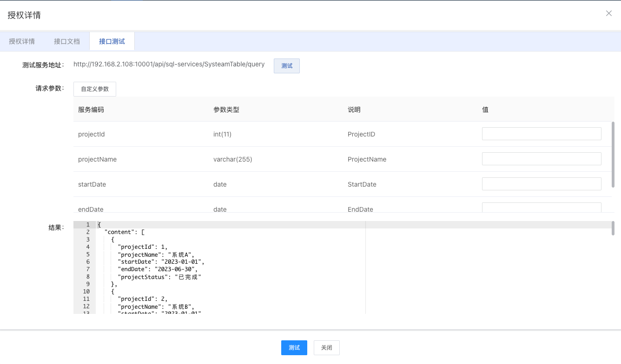Click the blue 测试 button at bottom
The height and width of the screenshot is (364, 621).
(294, 348)
